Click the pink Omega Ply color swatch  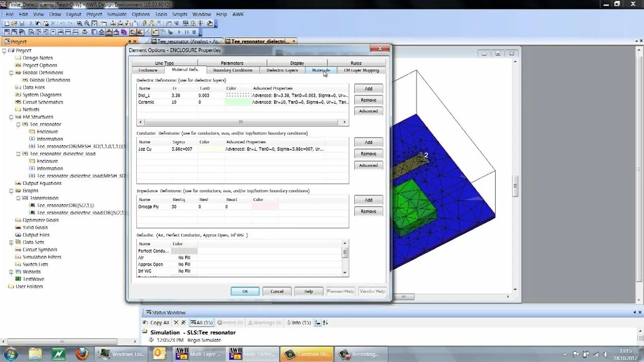[x=265, y=207]
